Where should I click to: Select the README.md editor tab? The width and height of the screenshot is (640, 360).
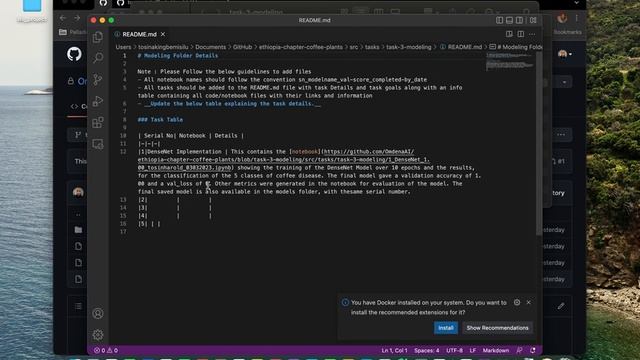coord(140,34)
